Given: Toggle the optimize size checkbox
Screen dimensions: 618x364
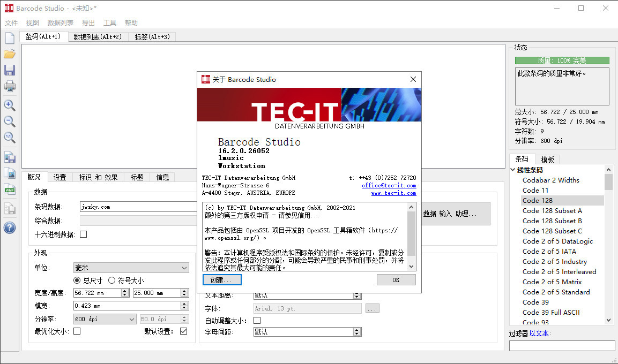Looking at the screenshot, I should [x=77, y=331].
